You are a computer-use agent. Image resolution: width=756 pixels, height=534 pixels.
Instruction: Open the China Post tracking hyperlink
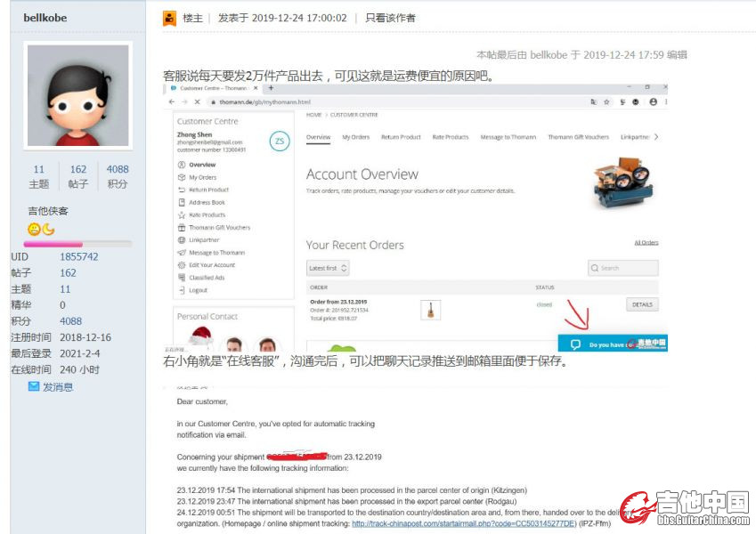click(463, 523)
